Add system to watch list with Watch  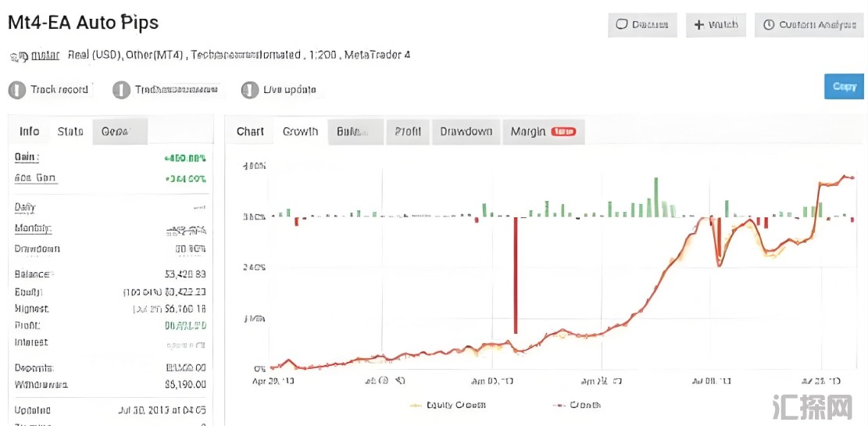(716, 25)
